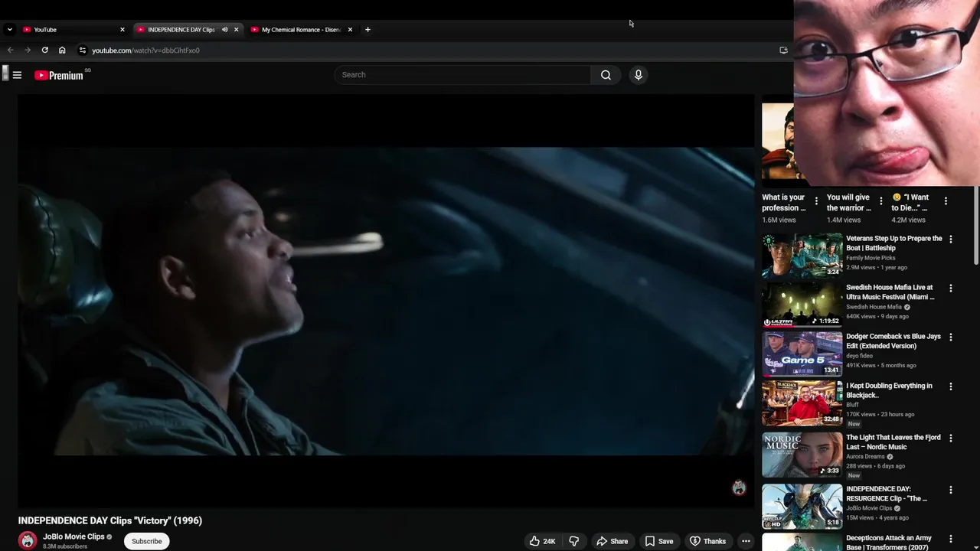
Task: Play Dodger Comeback Game 5 thumbnail
Action: tap(802, 354)
